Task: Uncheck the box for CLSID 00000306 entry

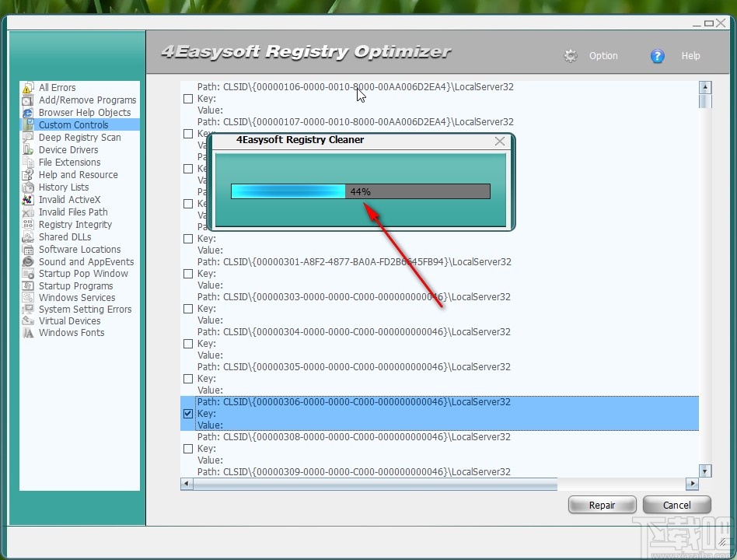Action: [188, 414]
